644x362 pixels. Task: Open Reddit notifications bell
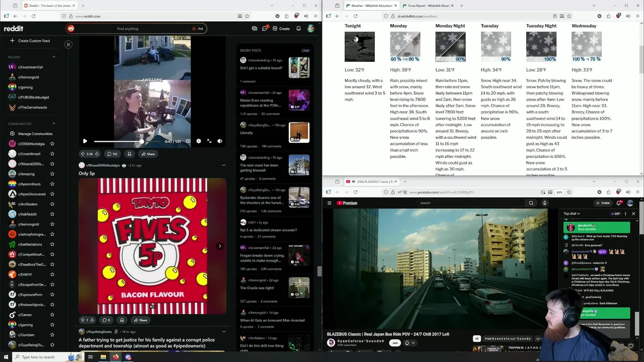click(298, 29)
